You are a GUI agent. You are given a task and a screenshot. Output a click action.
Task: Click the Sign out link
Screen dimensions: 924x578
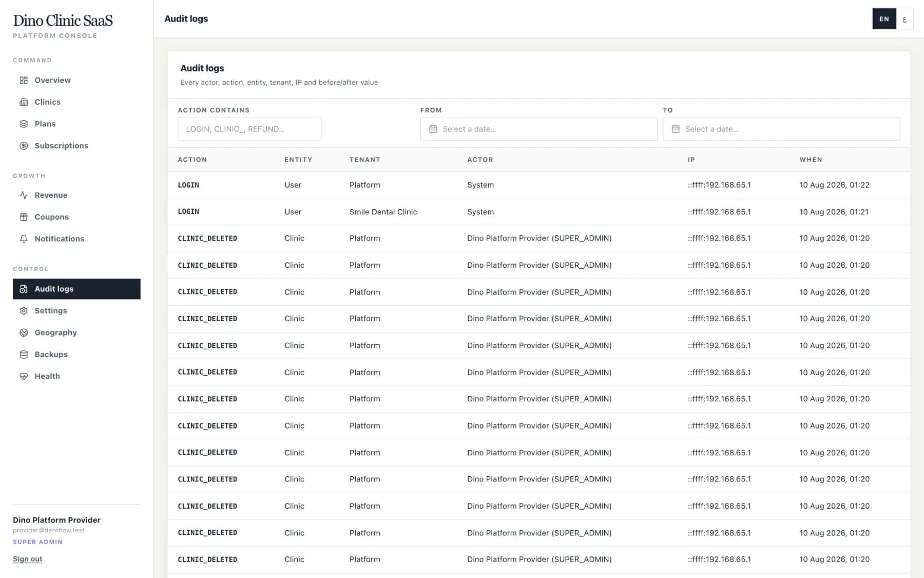28,559
